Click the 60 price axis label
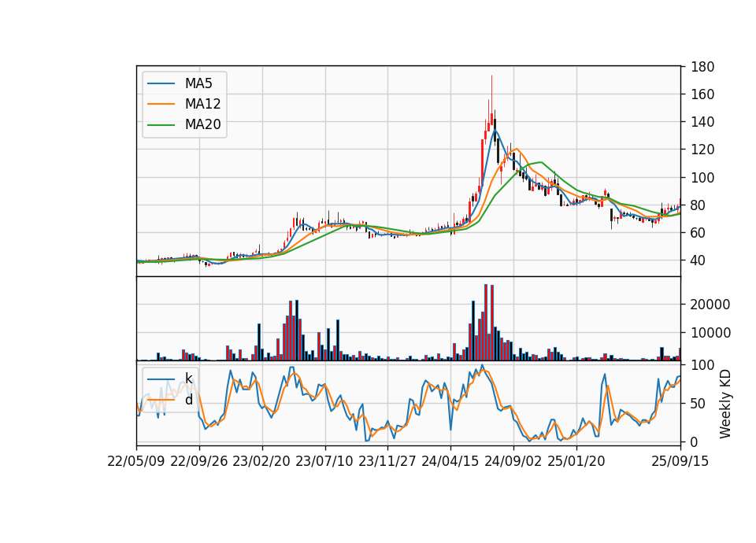756x543 pixels. [x=699, y=233]
